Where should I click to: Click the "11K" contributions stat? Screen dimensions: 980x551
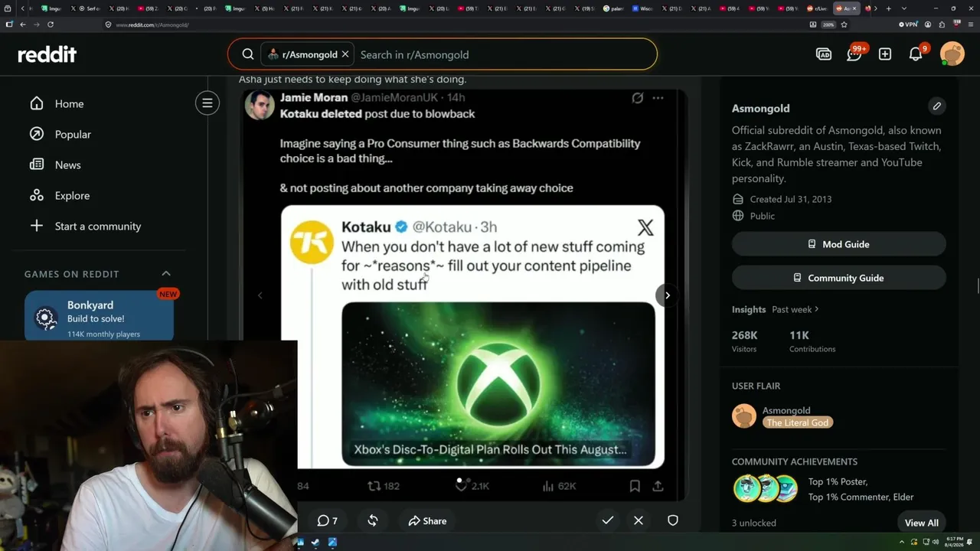[x=799, y=335]
